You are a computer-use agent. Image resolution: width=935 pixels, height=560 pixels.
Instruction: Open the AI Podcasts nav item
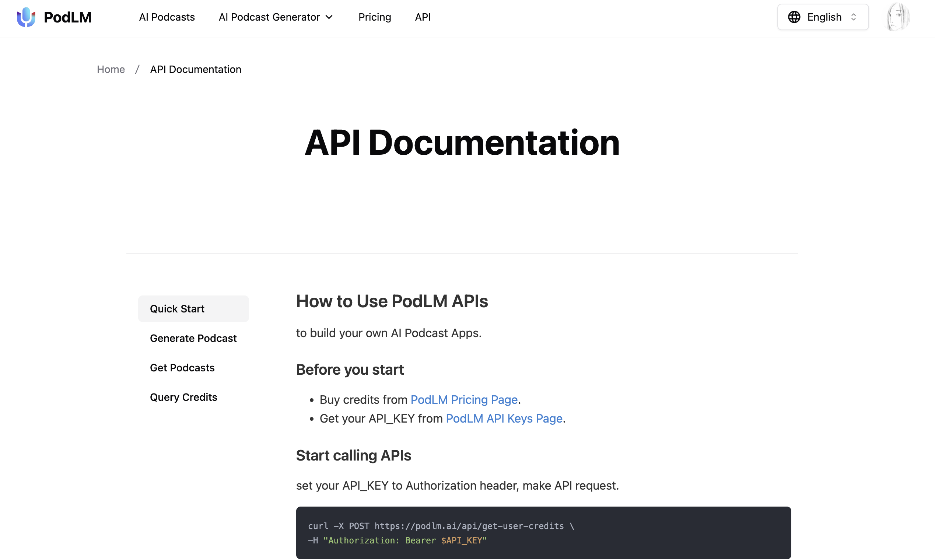click(x=167, y=17)
